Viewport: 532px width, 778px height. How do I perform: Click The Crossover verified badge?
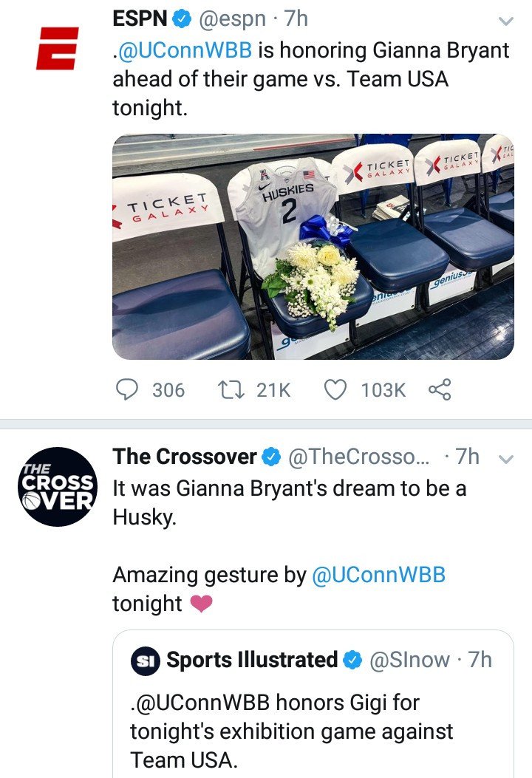[271, 457]
